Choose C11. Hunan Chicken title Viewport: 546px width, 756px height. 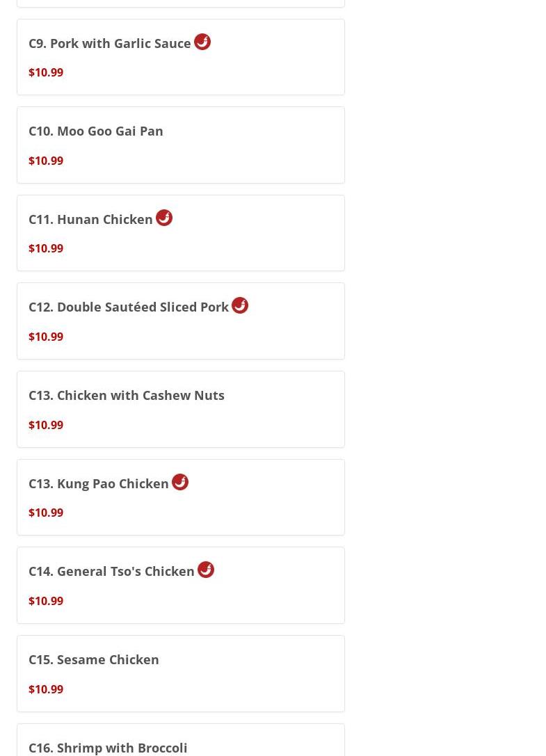click(90, 219)
